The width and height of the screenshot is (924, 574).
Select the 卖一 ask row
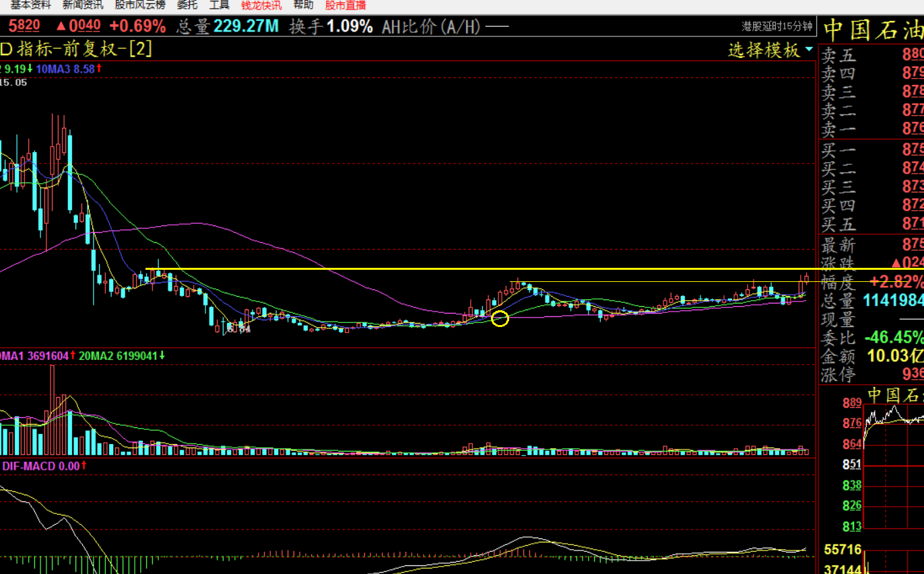click(x=871, y=128)
